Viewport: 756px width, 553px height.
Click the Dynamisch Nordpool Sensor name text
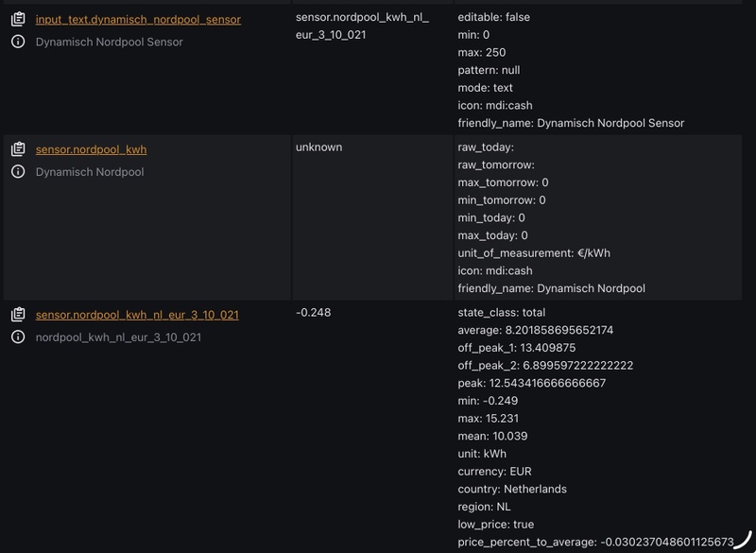tap(109, 42)
